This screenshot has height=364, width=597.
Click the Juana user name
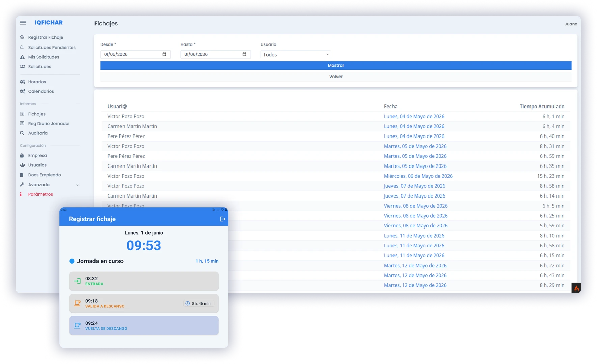(x=571, y=24)
